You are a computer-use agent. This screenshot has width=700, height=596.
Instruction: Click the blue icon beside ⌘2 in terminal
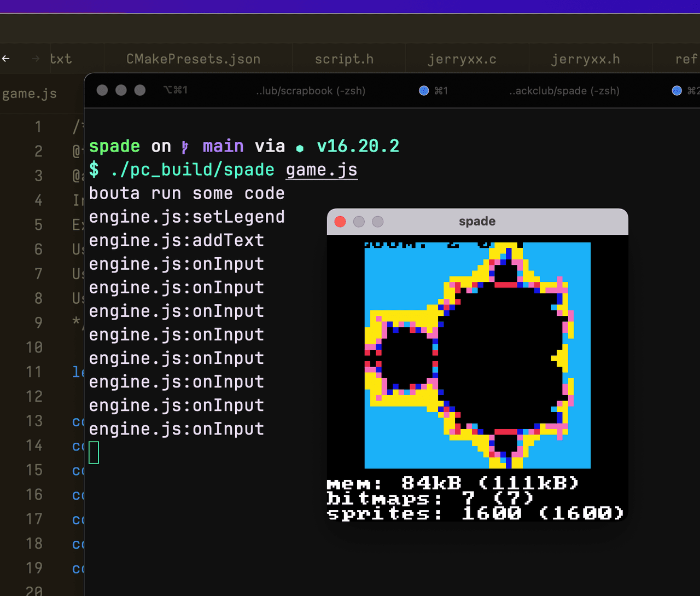pyautogui.click(x=677, y=91)
